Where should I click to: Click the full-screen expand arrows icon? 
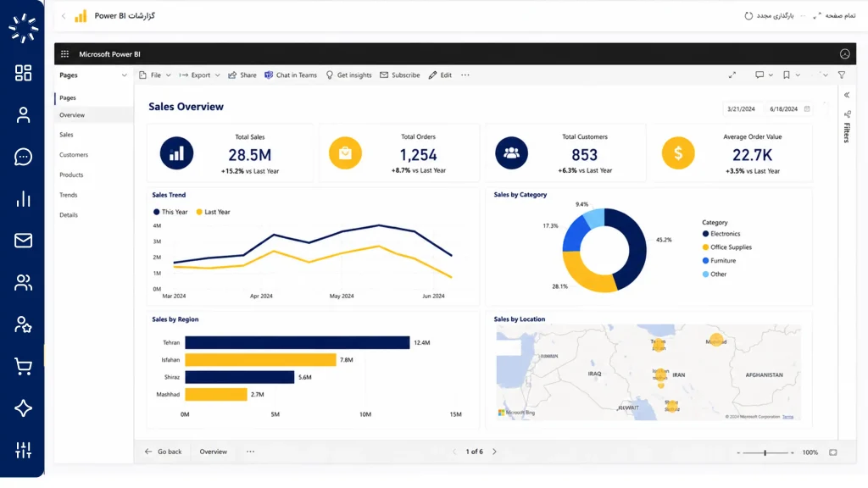[x=732, y=75]
